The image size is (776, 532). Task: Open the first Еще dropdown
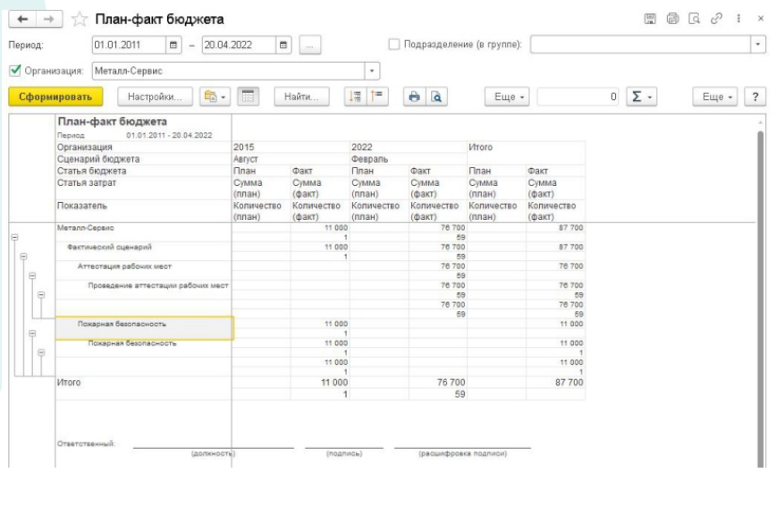click(x=507, y=97)
